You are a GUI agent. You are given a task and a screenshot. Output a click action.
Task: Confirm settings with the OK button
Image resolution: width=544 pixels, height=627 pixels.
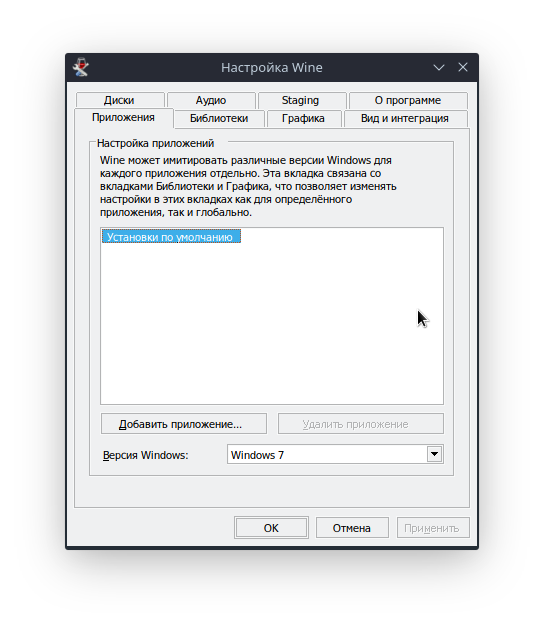(x=271, y=528)
